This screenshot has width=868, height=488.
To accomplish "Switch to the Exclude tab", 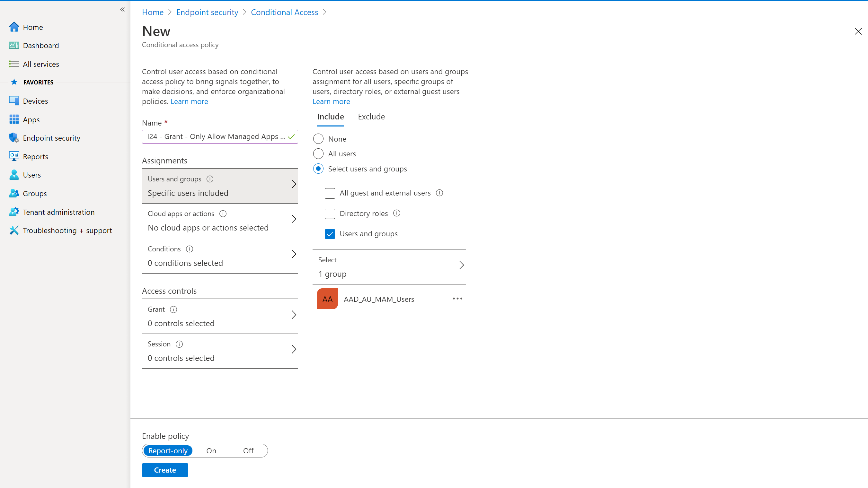I will click(371, 117).
